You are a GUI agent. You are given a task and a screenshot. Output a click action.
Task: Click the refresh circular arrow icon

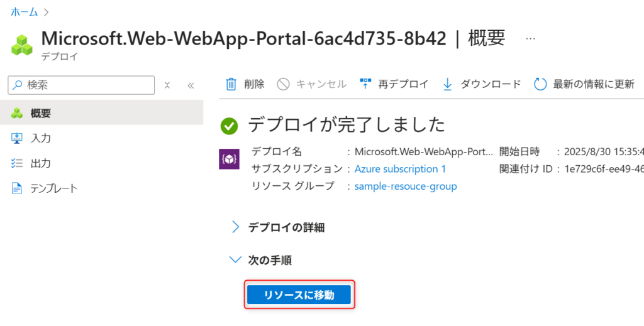(540, 84)
